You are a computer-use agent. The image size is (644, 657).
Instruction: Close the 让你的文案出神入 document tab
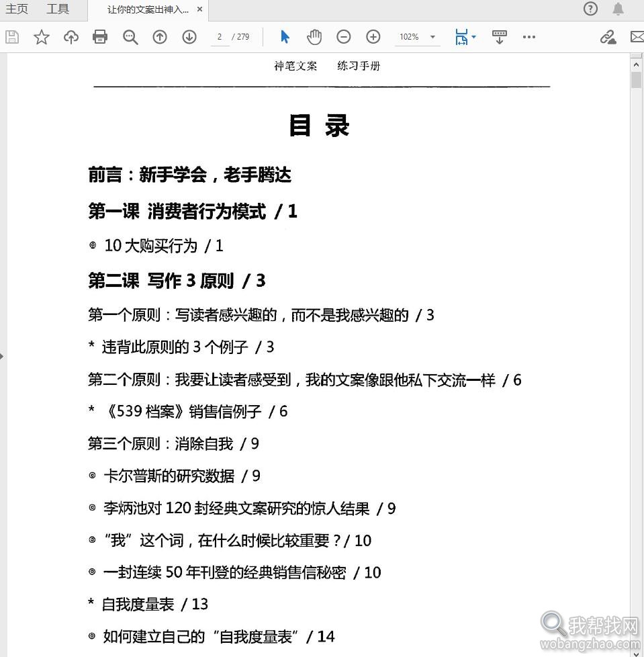click(199, 9)
